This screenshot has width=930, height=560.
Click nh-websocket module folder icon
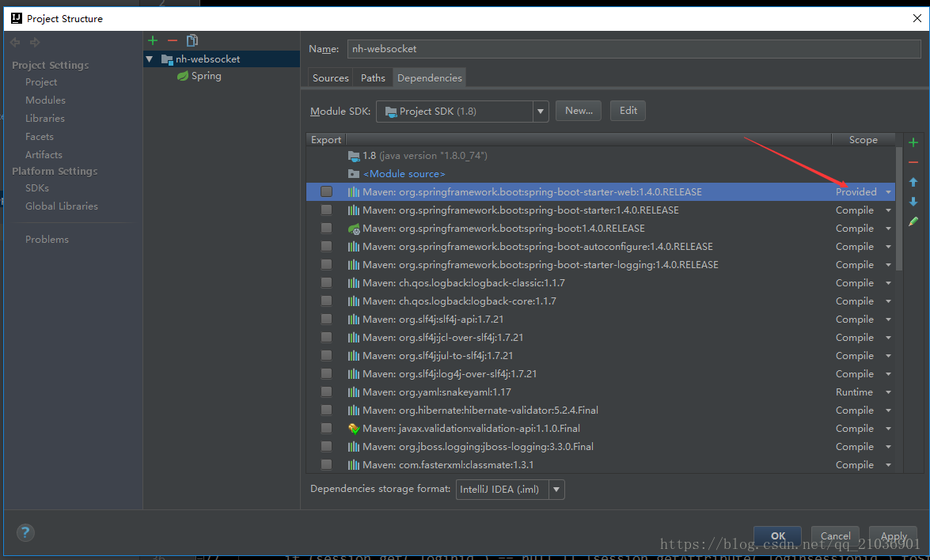pyautogui.click(x=167, y=59)
